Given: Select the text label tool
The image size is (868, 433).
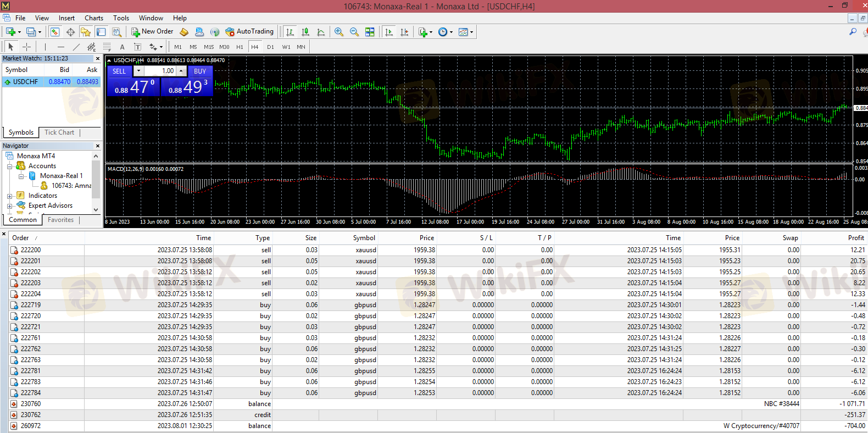Looking at the screenshot, I should [137, 47].
